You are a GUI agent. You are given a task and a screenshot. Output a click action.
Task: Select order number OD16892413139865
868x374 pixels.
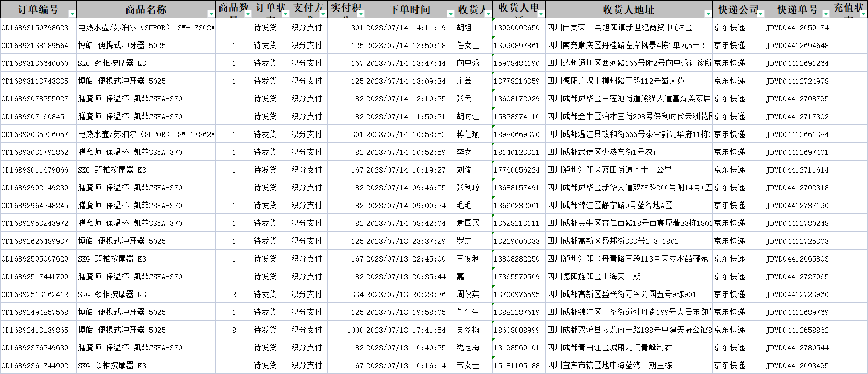pyautogui.click(x=35, y=330)
